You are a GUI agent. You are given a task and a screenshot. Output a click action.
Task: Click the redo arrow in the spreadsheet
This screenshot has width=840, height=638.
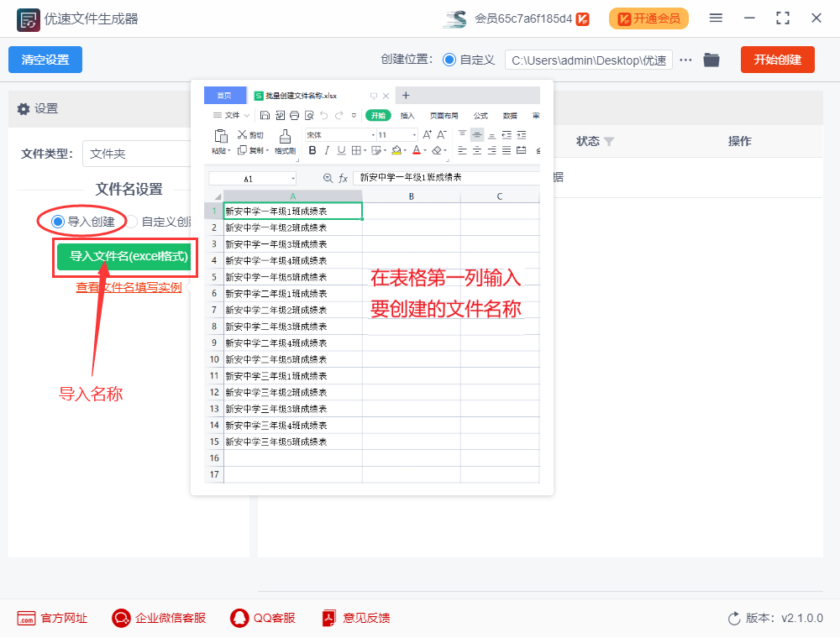[339, 115]
